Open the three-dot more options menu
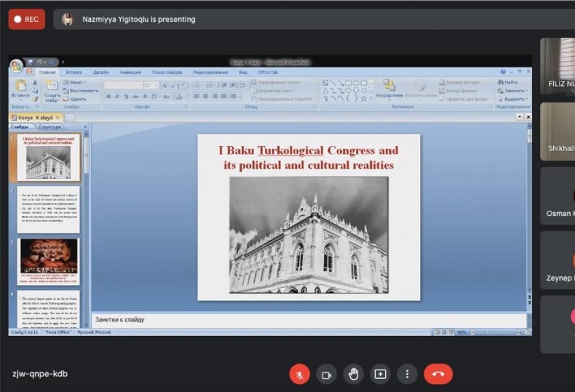575x392 pixels. coord(407,375)
